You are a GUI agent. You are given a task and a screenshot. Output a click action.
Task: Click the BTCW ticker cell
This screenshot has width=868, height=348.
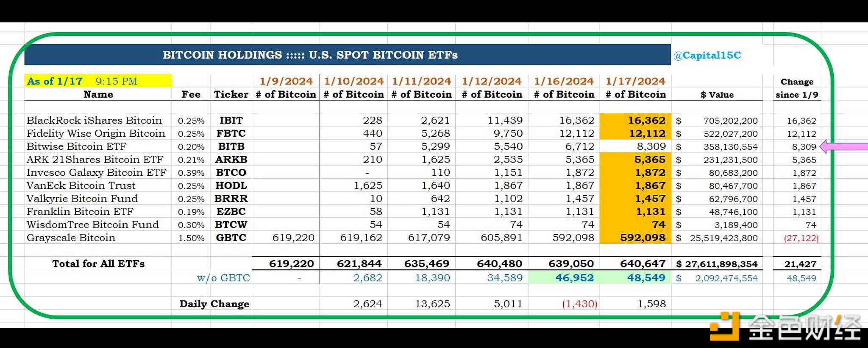coord(231,225)
